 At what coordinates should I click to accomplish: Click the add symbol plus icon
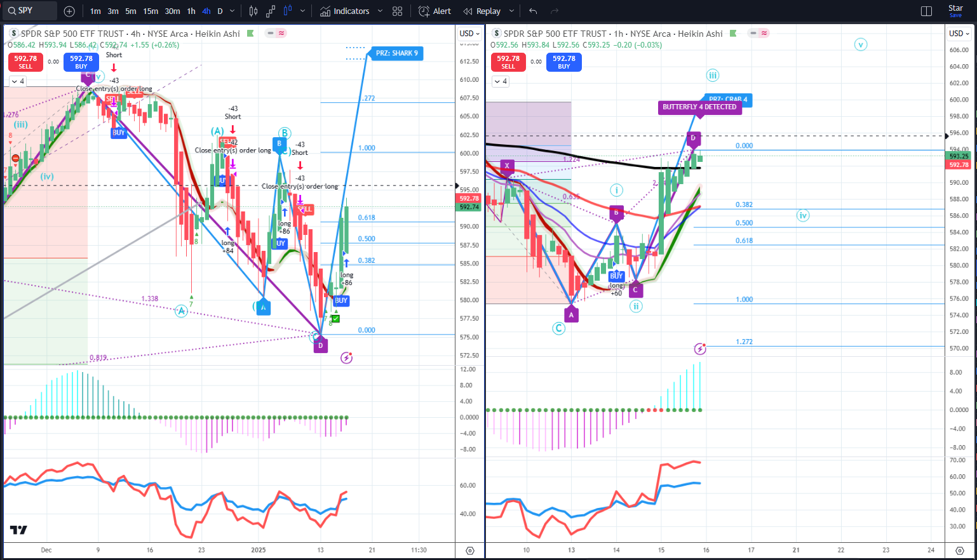(x=69, y=11)
